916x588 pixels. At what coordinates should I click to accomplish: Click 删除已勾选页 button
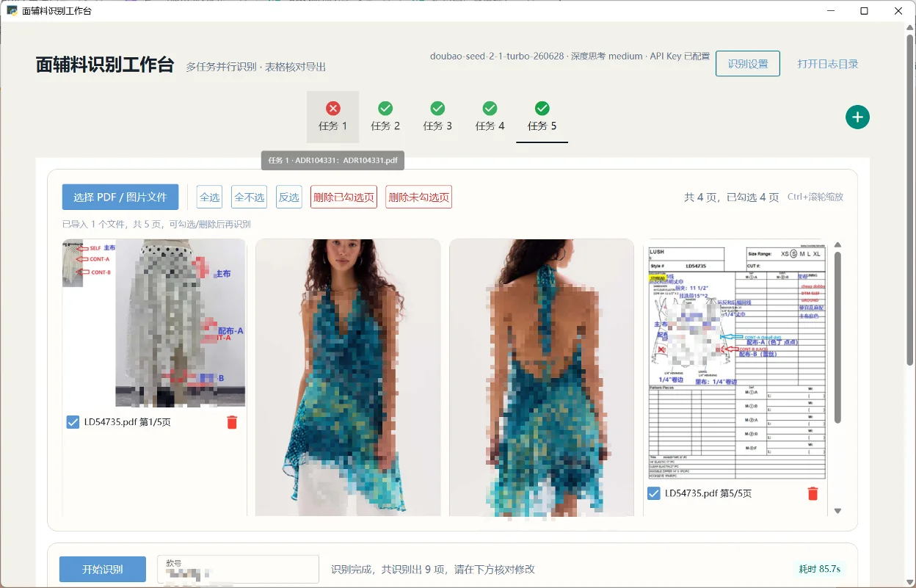[343, 197]
